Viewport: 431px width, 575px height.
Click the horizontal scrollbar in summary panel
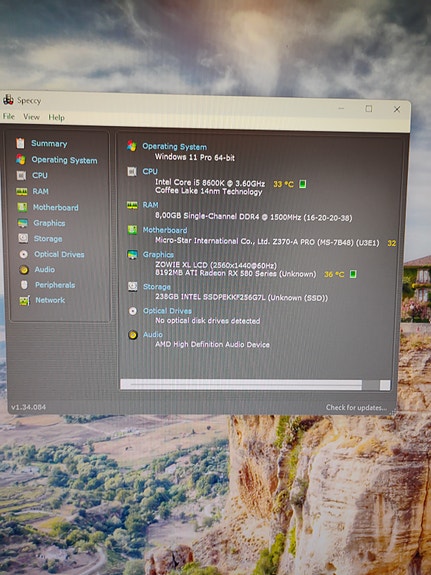click(255, 385)
